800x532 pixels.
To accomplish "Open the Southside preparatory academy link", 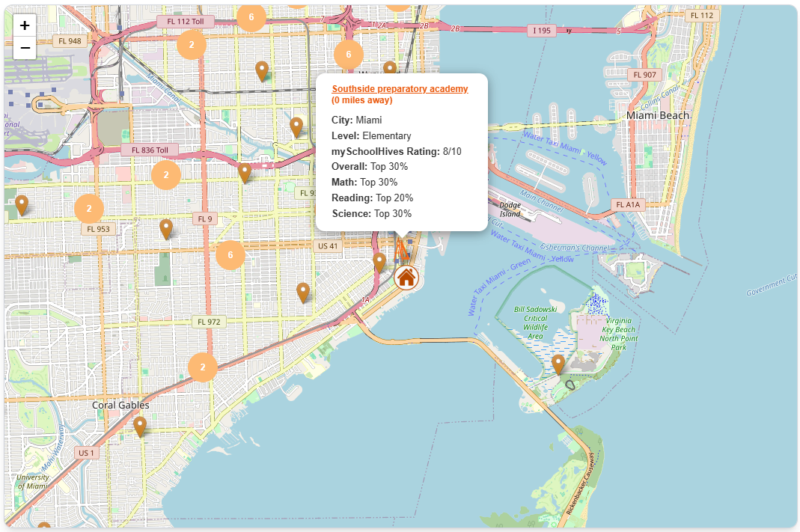I will tap(399, 88).
